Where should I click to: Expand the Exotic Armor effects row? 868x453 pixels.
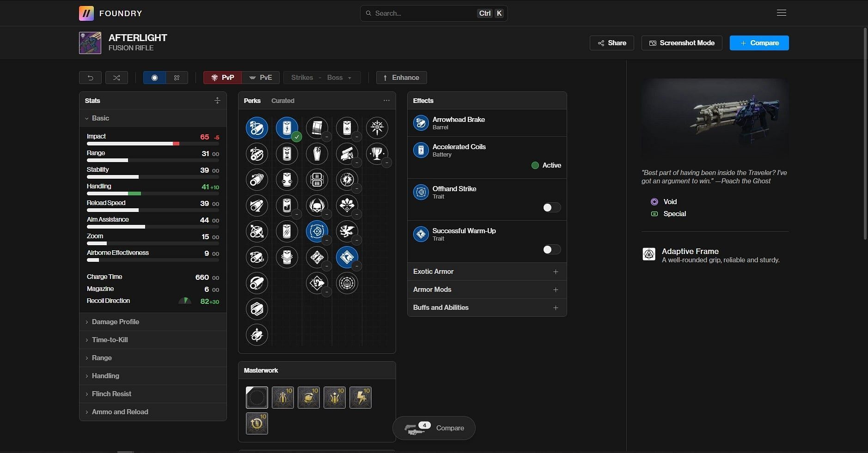click(x=487, y=272)
